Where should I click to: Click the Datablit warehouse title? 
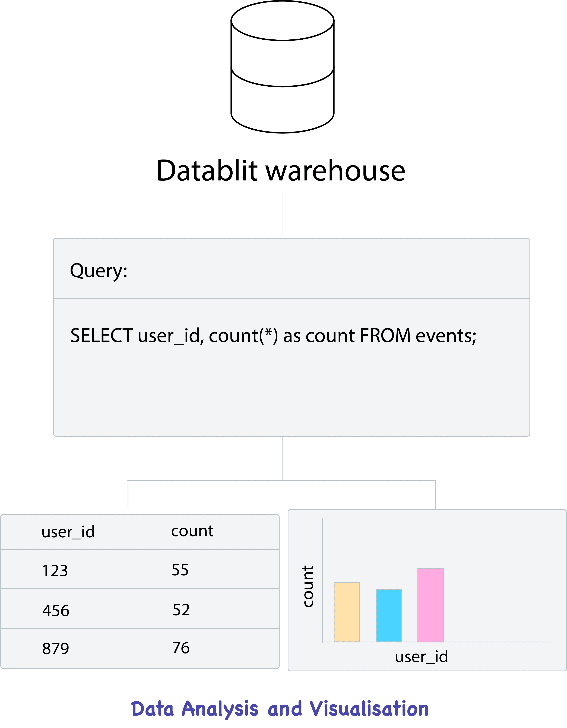281,171
